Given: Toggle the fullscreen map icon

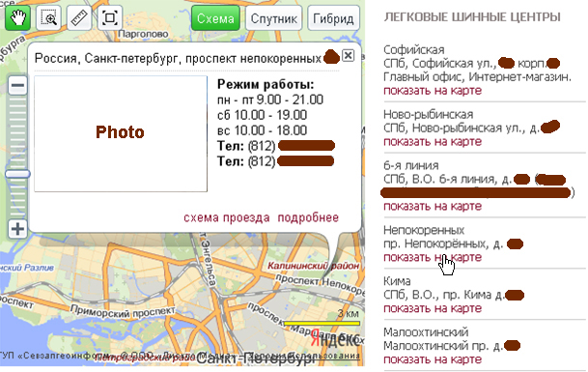Looking at the screenshot, I should [x=109, y=17].
